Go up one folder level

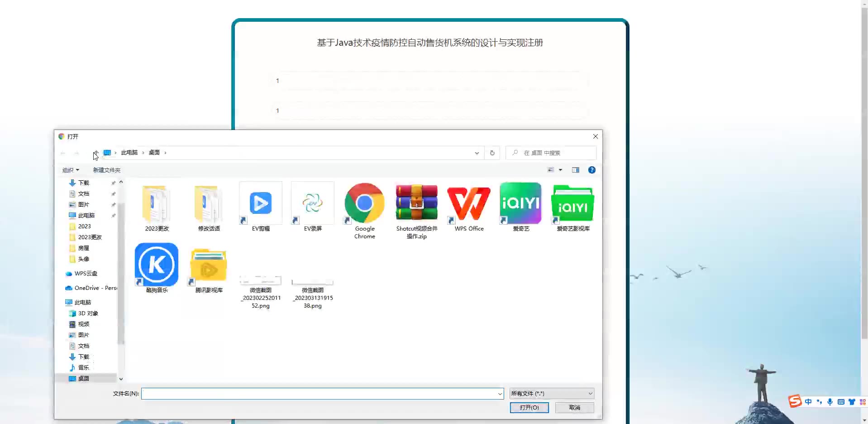pyautogui.click(x=95, y=153)
